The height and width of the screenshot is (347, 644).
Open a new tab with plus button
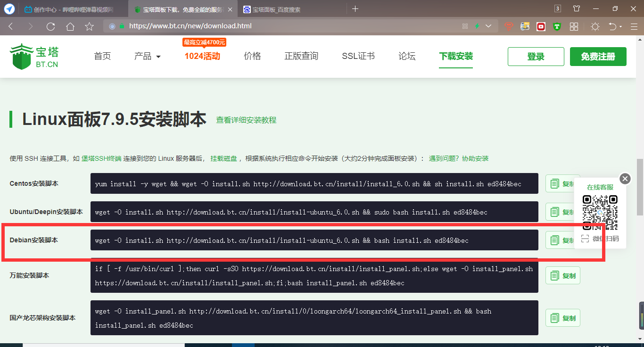tap(355, 9)
